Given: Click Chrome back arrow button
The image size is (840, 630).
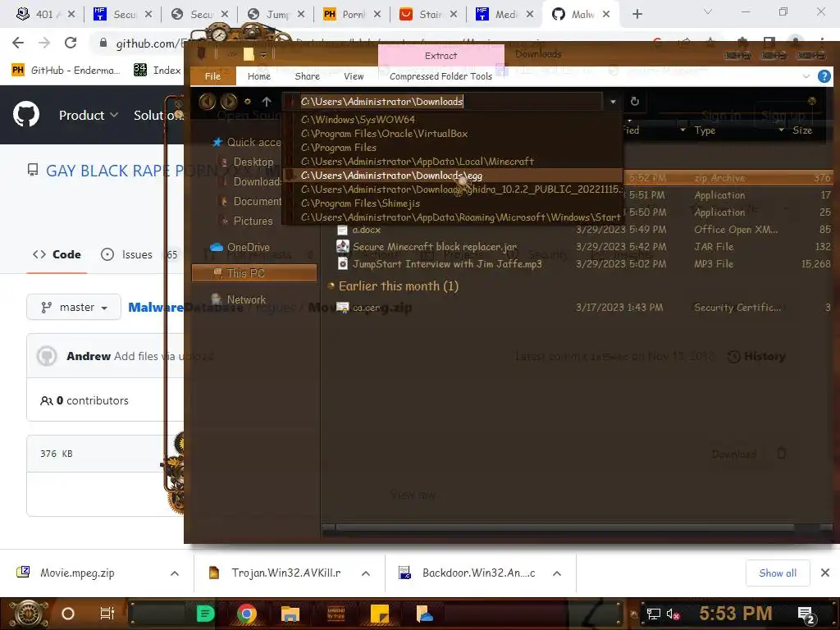Looking at the screenshot, I should click(x=18, y=43).
